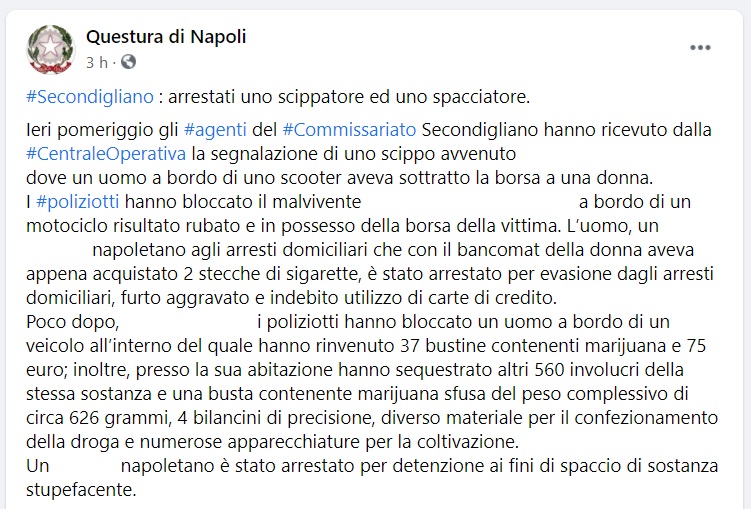Click the final word "stupefacente"
The width and height of the screenshot is (751, 509).
tap(77, 491)
